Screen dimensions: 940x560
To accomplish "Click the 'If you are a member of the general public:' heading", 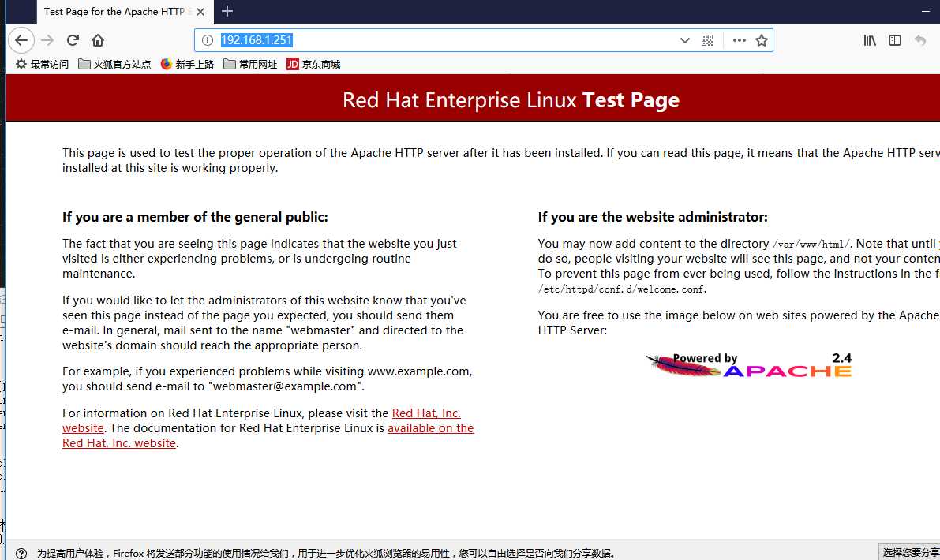I will [195, 217].
